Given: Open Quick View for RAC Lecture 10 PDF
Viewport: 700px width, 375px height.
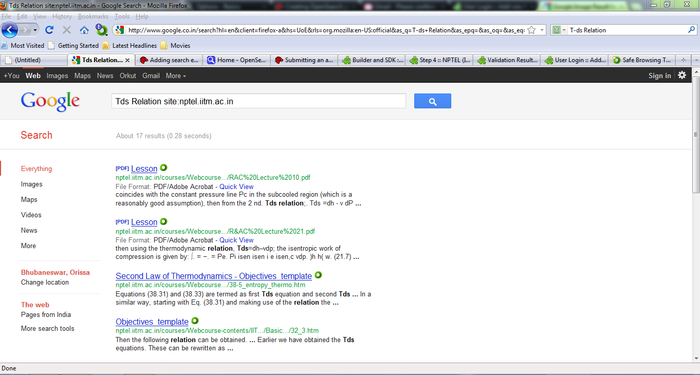Looking at the screenshot, I should pyautogui.click(x=236, y=187).
